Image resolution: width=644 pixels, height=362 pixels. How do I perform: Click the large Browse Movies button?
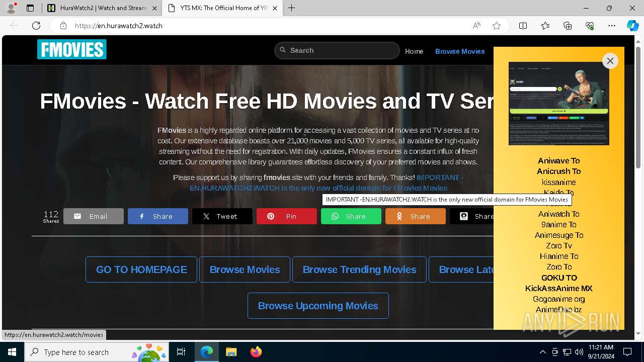(x=245, y=269)
